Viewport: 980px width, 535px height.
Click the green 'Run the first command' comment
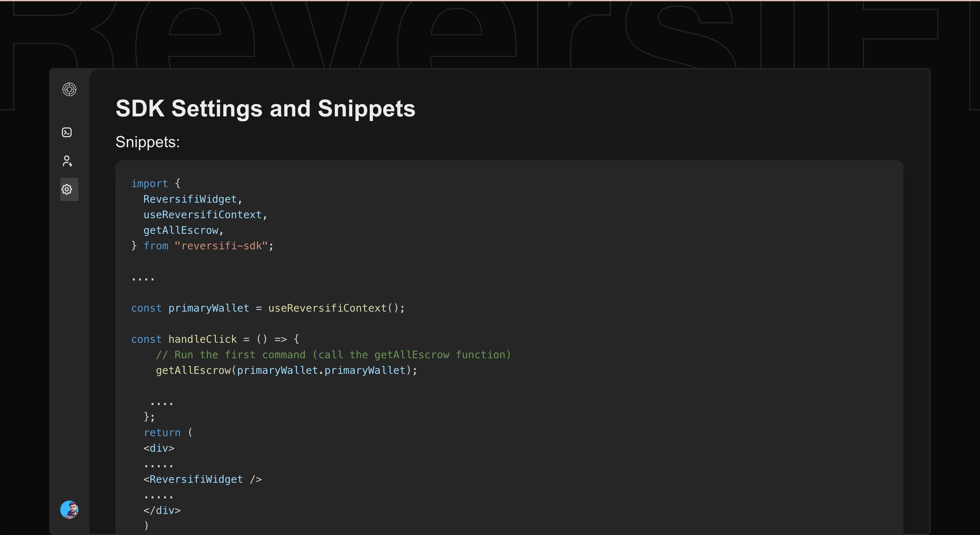(x=333, y=355)
